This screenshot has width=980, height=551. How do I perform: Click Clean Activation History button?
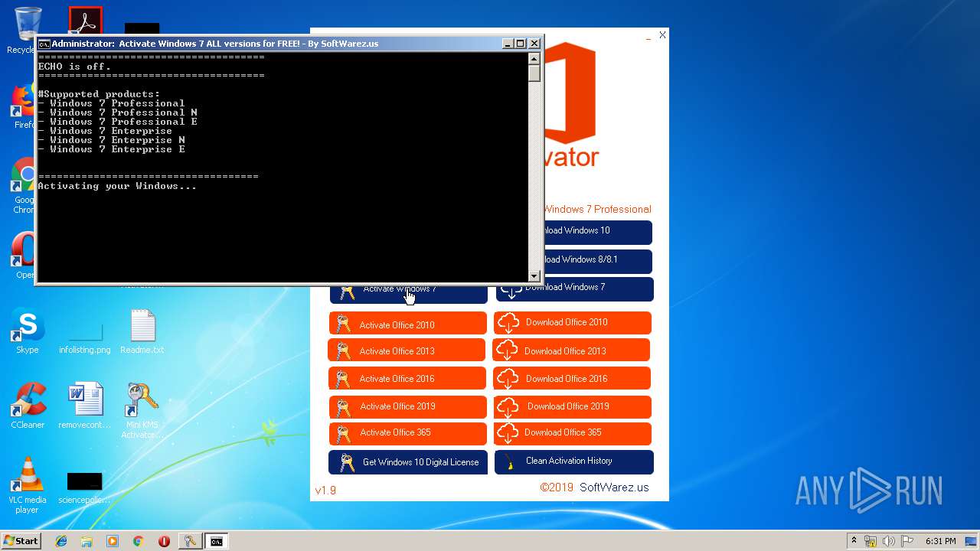(x=574, y=461)
